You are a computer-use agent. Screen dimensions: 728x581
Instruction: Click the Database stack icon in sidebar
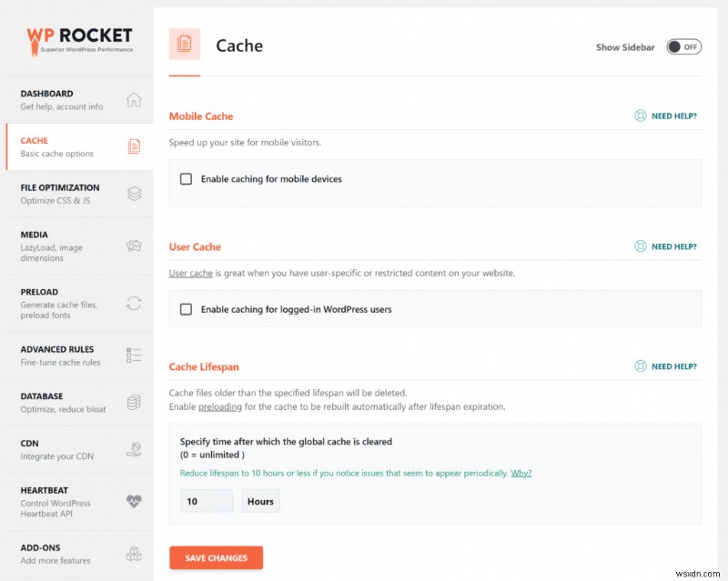(x=135, y=403)
